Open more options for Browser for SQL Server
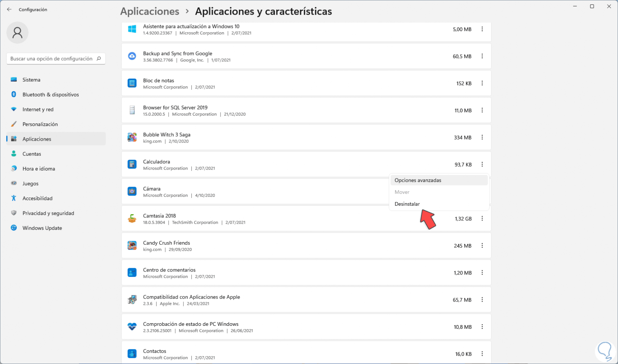This screenshot has width=618, height=364. coord(482,110)
